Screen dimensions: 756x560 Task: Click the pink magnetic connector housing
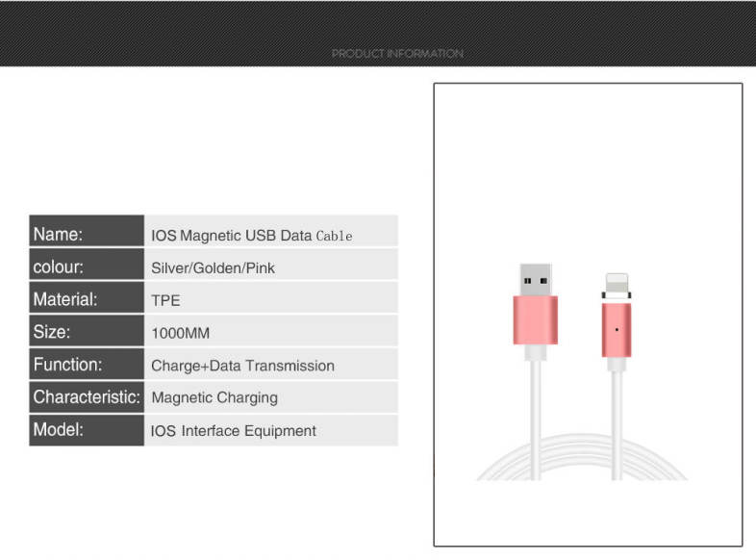pos(617,330)
